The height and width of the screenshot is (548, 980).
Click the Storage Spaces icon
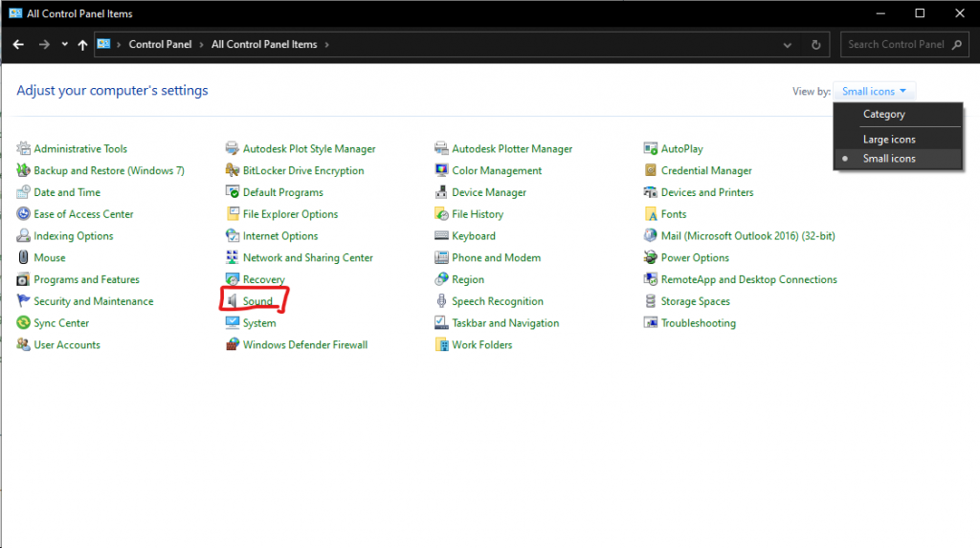tap(650, 300)
